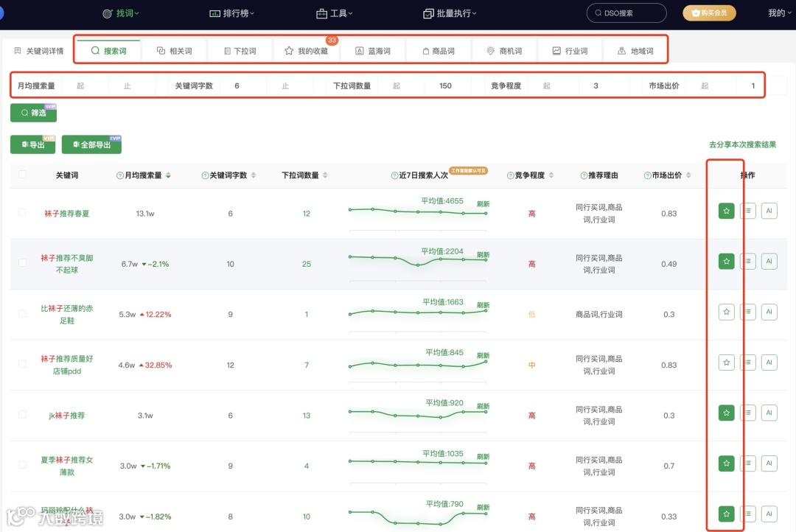Click help icon beside 近7日搜索人次 header
The height and width of the screenshot is (532, 796).
pyautogui.click(x=394, y=175)
